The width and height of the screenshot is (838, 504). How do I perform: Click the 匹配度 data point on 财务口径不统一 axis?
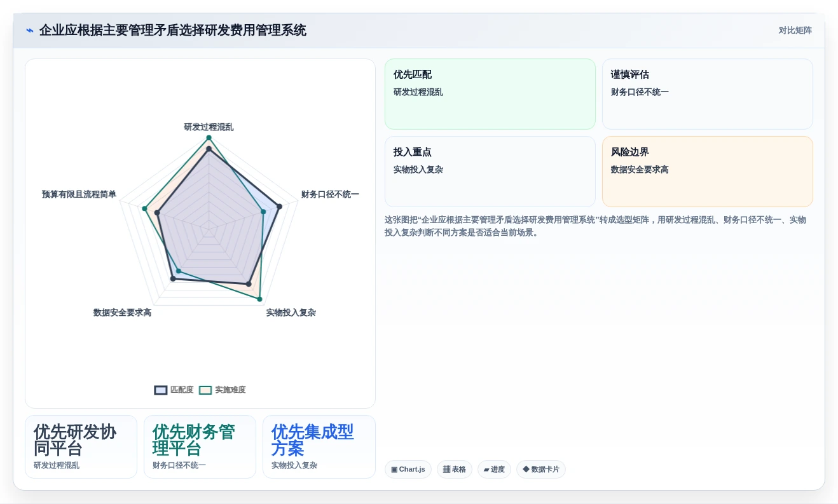pos(279,206)
